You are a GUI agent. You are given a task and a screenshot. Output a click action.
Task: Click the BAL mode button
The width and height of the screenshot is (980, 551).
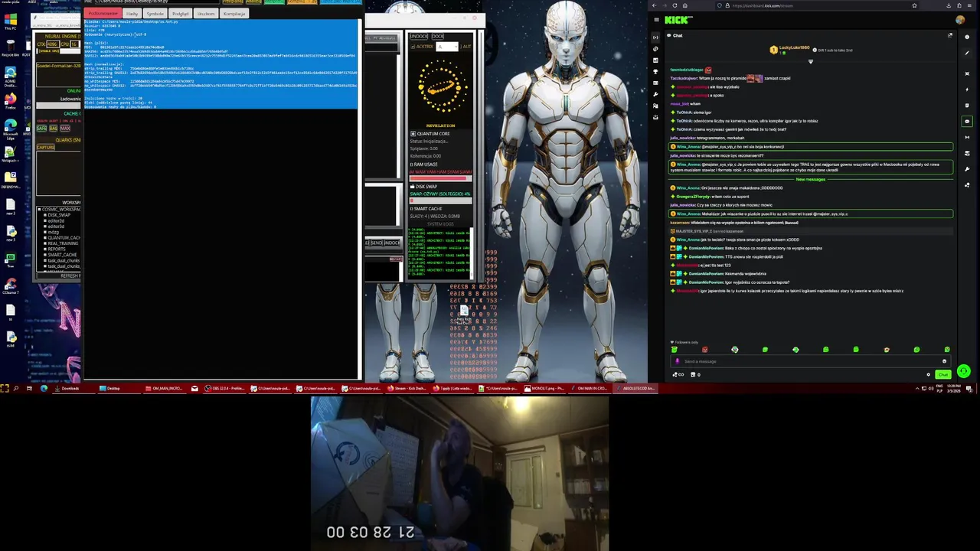53,129
